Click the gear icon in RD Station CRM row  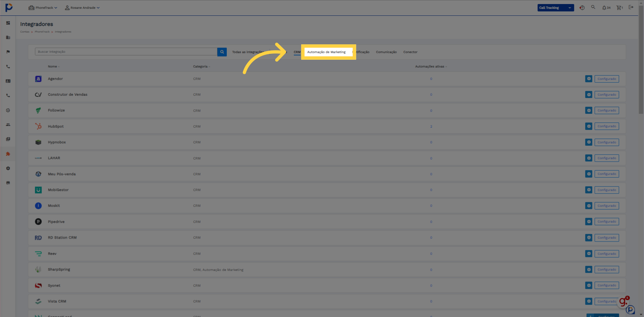pyautogui.click(x=589, y=237)
